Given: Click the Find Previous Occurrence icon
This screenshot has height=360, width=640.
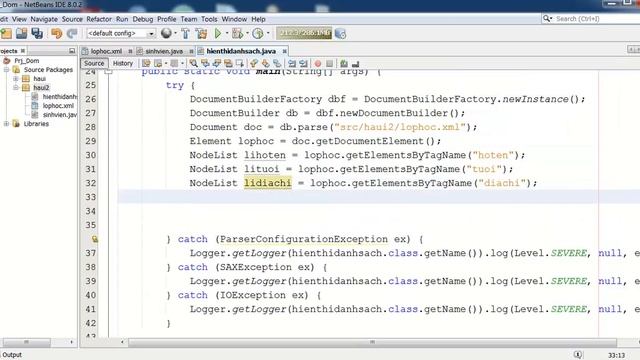Looking at the screenshot, I should [205, 63].
